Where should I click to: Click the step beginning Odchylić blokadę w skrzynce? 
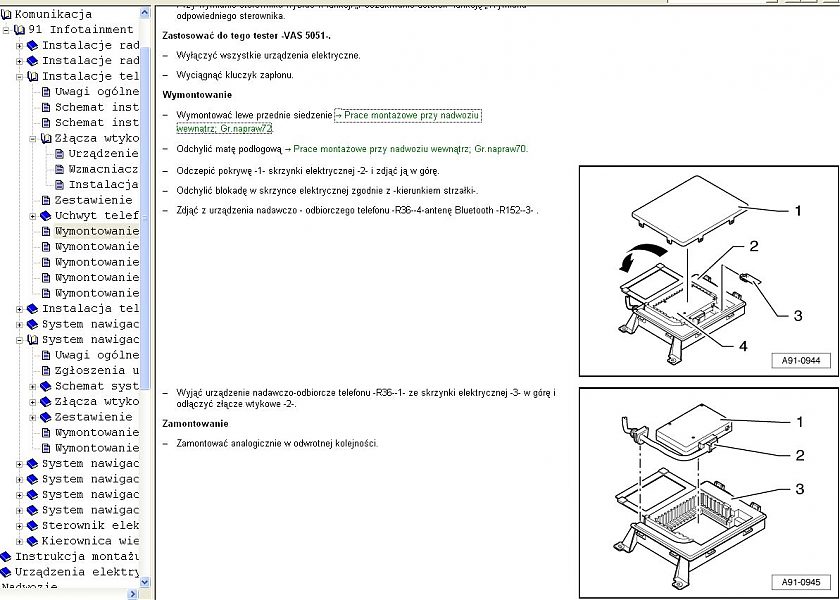pyautogui.click(x=327, y=191)
